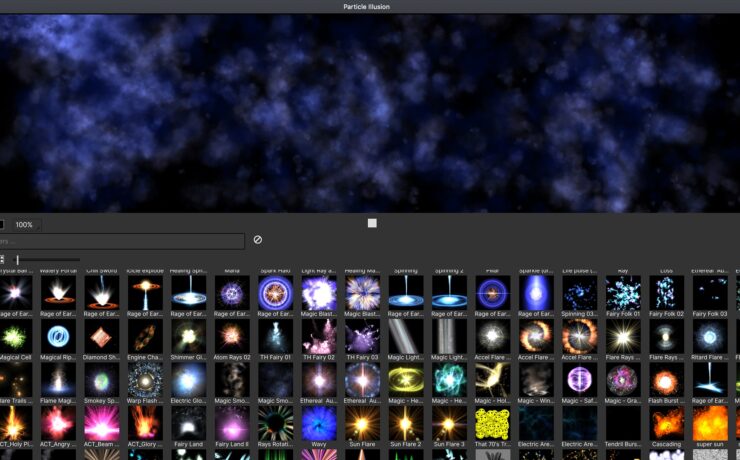The image size is (740, 460).
Task: Select the Magical Rip emitter thumbnail
Action: [58, 337]
